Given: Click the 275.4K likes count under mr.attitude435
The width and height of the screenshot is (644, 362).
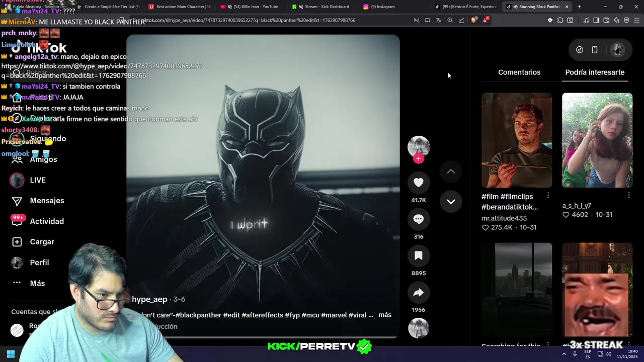Looking at the screenshot, I should [497, 228].
